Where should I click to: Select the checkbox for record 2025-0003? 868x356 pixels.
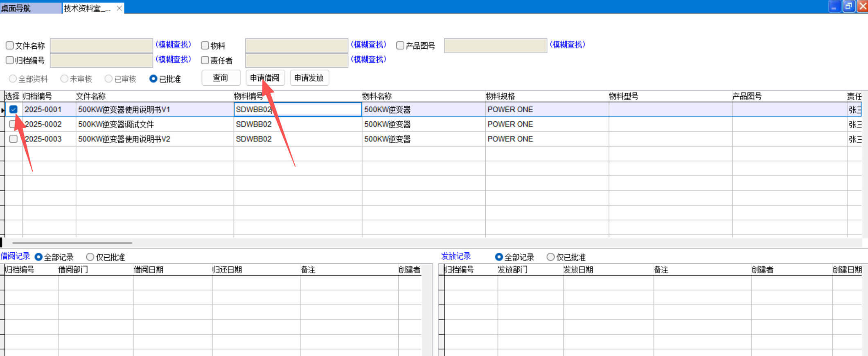click(x=14, y=139)
